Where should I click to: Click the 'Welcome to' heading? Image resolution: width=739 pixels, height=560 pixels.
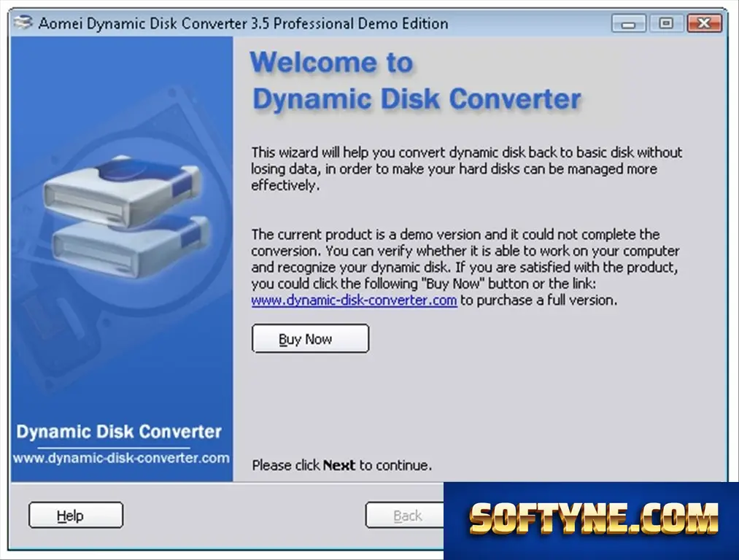pos(332,62)
